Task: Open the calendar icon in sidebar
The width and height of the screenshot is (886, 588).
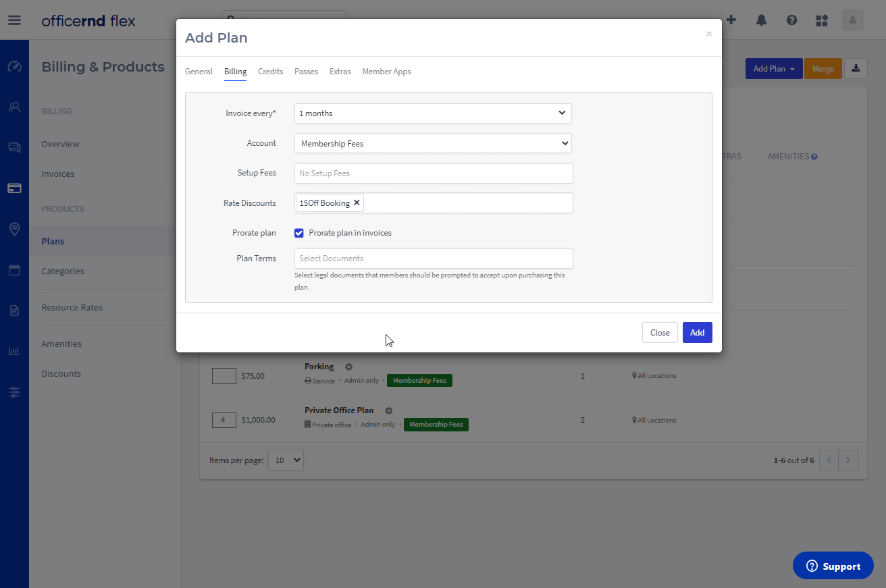Action: (x=14, y=271)
